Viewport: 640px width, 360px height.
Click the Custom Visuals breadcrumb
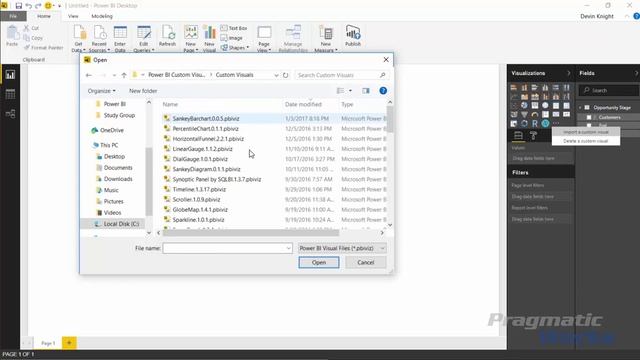pyautogui.click(x=234, y=75)
